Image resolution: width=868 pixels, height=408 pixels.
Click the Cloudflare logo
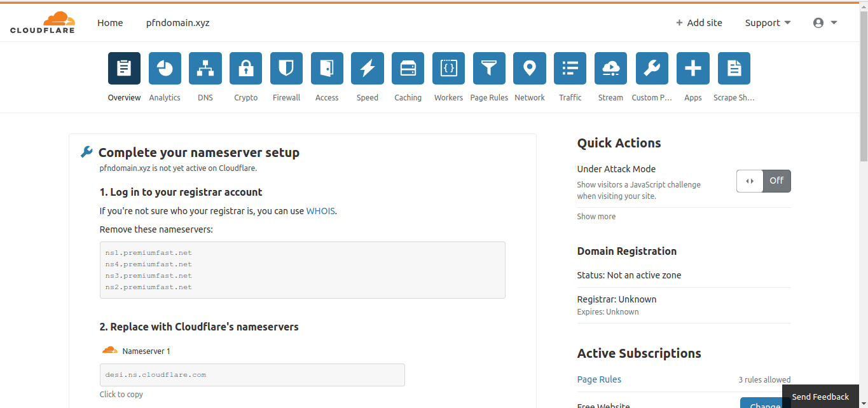click(43, 23)
